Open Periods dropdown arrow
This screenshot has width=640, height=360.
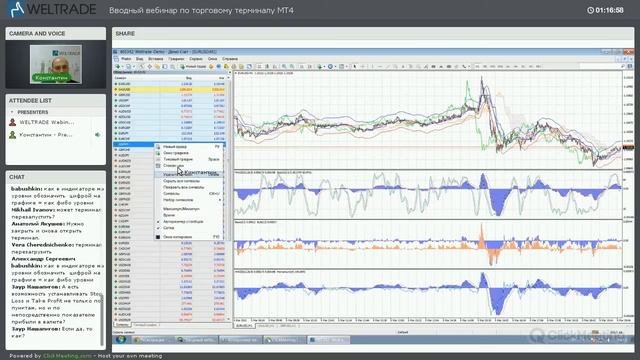pos(336,66)
